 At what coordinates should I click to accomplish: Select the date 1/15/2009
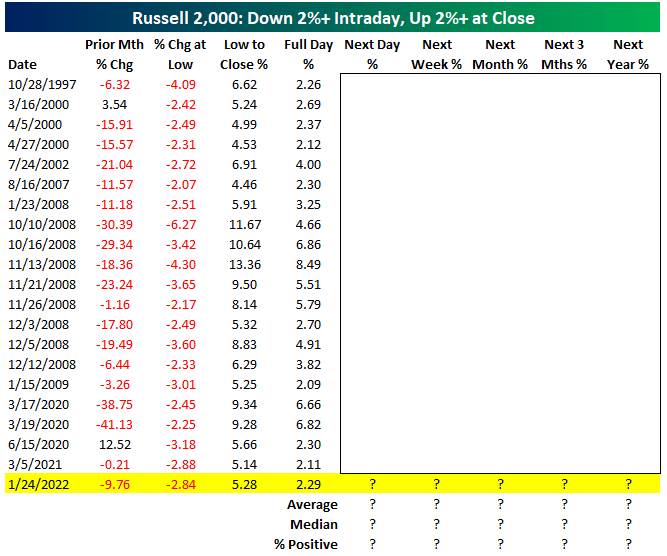(x=38, y=385)
